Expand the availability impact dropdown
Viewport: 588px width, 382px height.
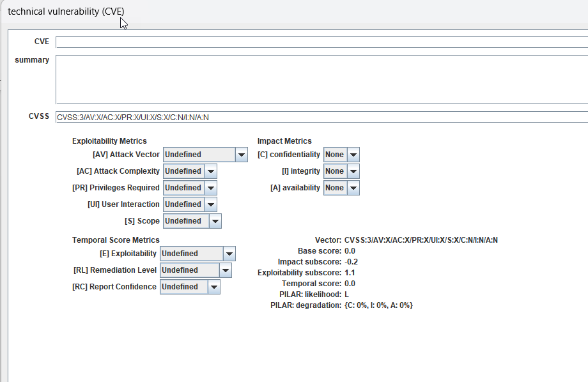pyautogui.click(x=341, y=188)
